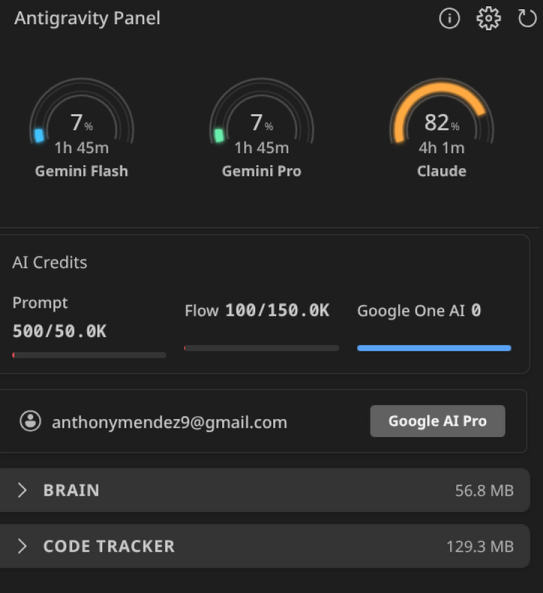Click the blue Gemini Flash gauge indicator

[39, 135]
